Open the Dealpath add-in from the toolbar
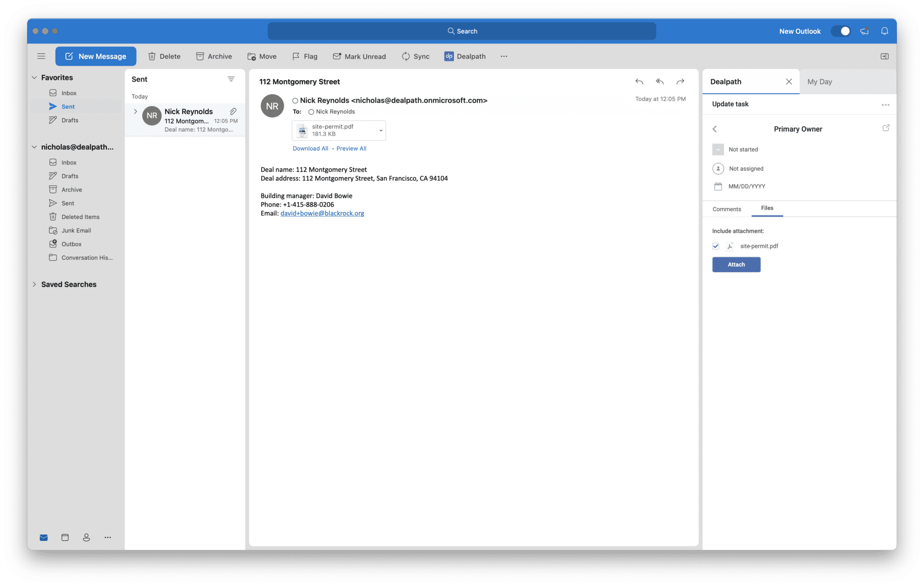Image resolution: width=924 pixels, height=586 pixels. pyautogui.click(x=465, y=56)
